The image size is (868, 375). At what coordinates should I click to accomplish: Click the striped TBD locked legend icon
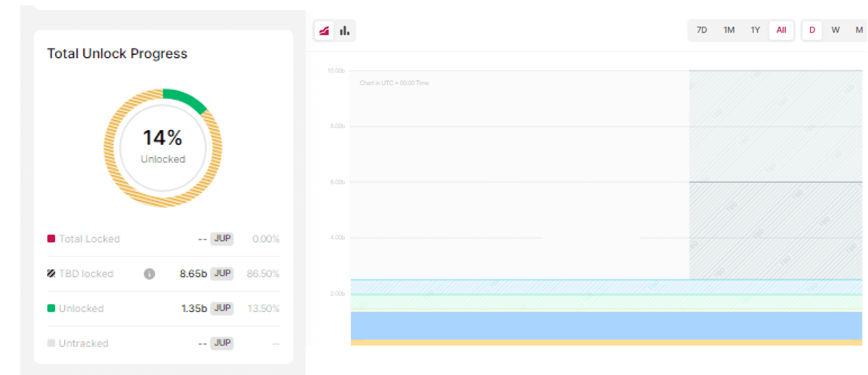click(x=51, y=273)
